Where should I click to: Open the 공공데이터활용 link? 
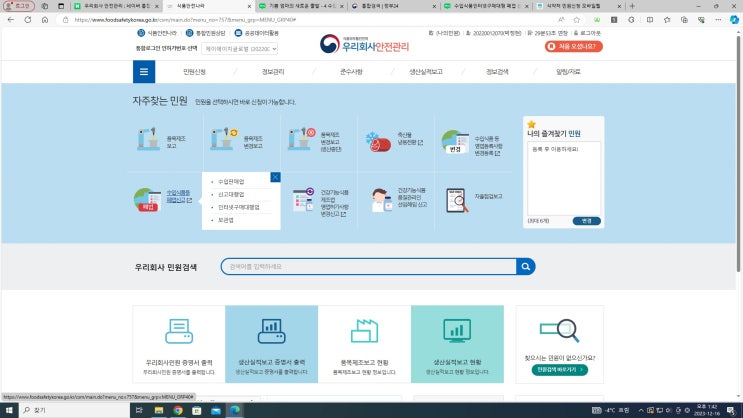256,33
